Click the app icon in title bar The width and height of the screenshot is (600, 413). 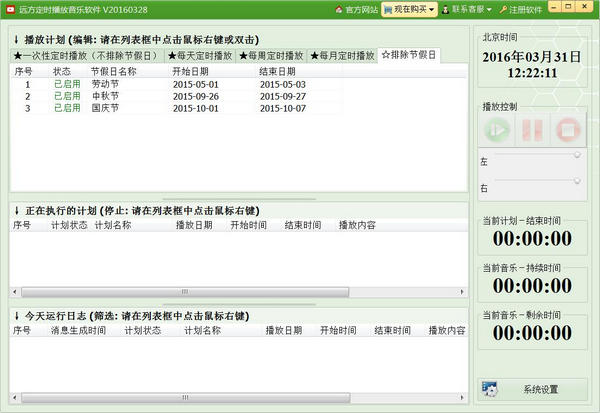(x=9, y=9)
